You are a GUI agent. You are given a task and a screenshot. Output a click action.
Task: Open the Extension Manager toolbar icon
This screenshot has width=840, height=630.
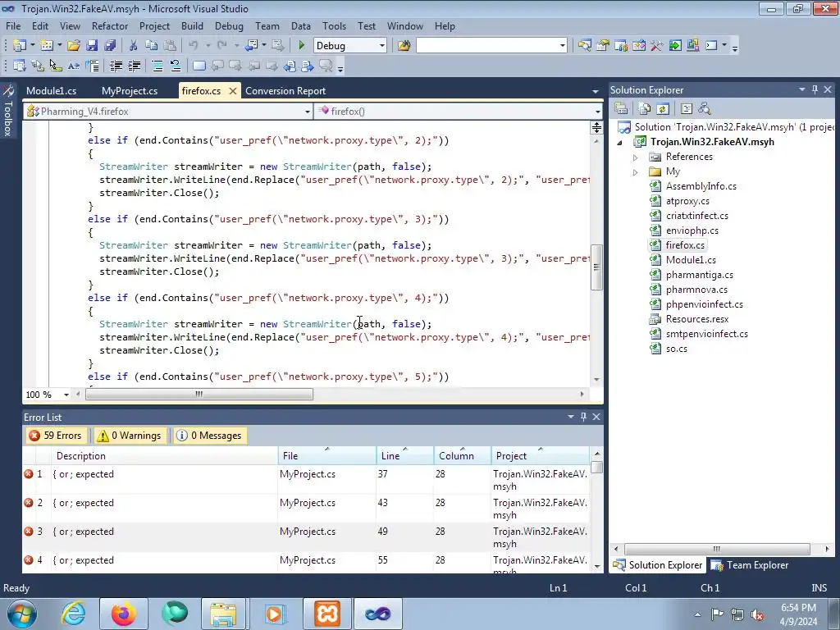click(x=692, y=46)
